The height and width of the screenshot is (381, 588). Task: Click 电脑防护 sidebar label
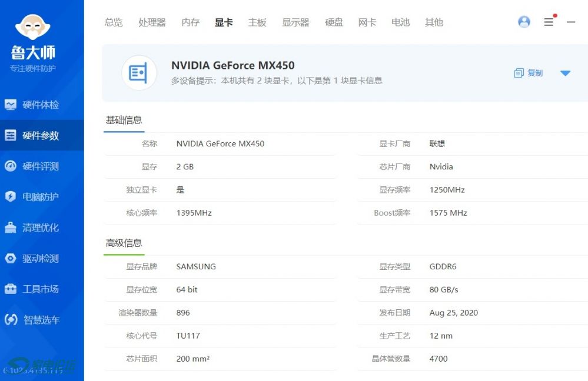[41, 197]
